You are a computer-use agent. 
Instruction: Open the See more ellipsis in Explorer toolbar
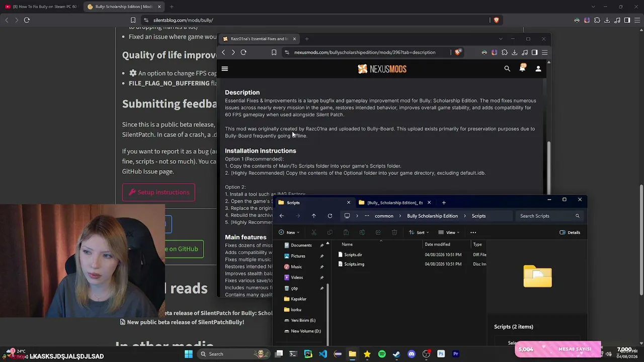(x=473, y=232)
